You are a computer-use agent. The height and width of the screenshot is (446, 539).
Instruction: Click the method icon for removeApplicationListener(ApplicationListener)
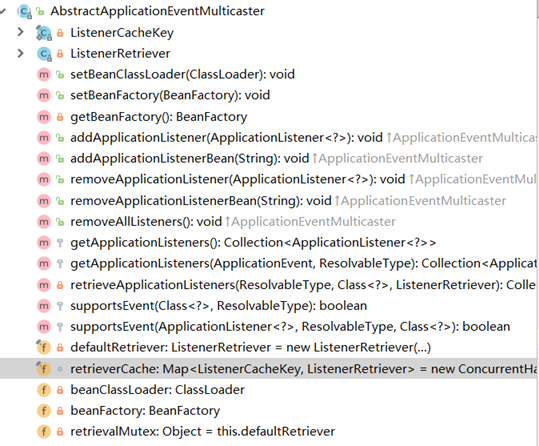coord(44,180)
